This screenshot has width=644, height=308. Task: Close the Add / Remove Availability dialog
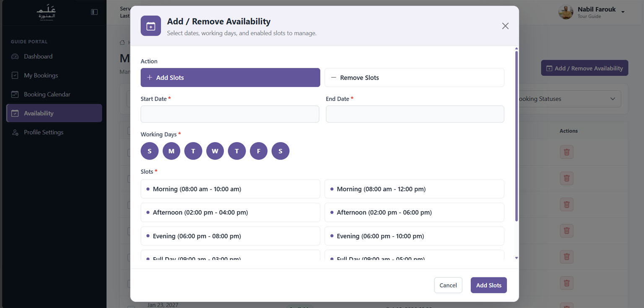tap(505, 26)
